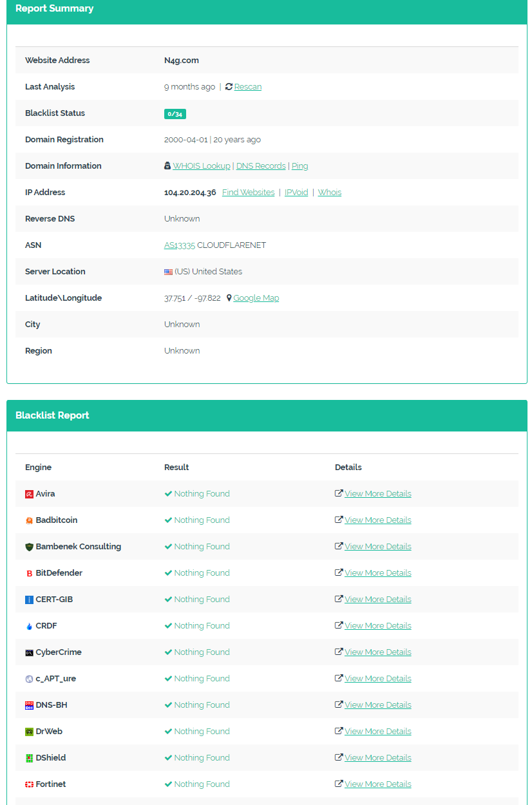Click the map pin icon beside Google Map

[x=229, y=298]
